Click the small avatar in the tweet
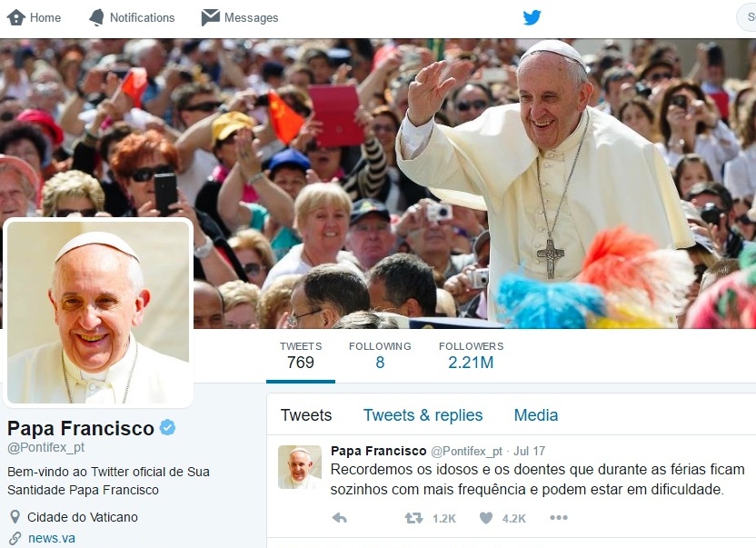 [x=300, y=467]
